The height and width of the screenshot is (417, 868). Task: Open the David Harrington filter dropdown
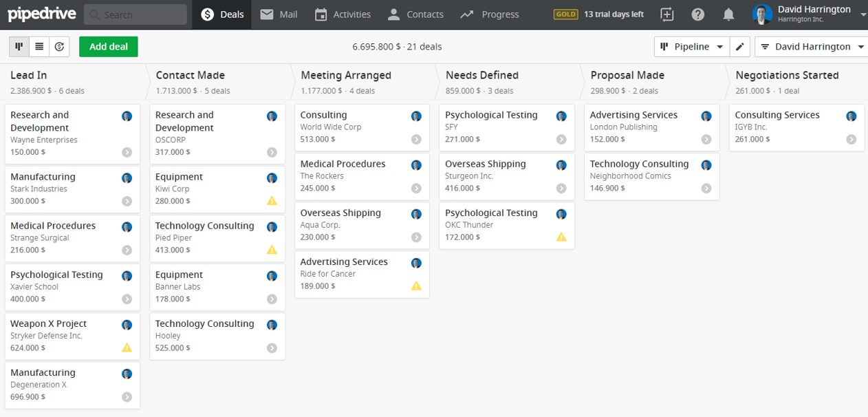coord(811,47)
